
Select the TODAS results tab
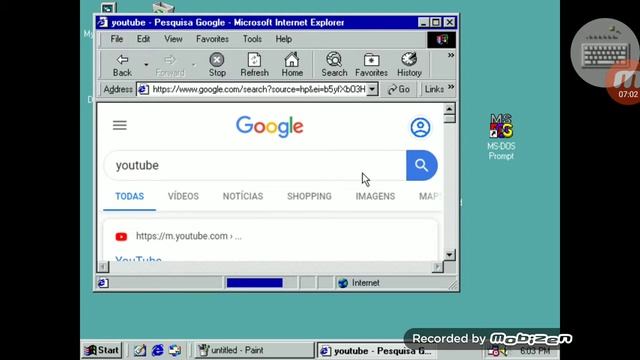(x=129, y=196)
